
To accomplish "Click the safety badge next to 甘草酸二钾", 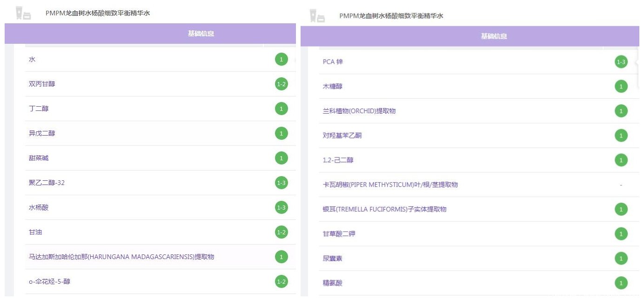I will pos(621,234).
